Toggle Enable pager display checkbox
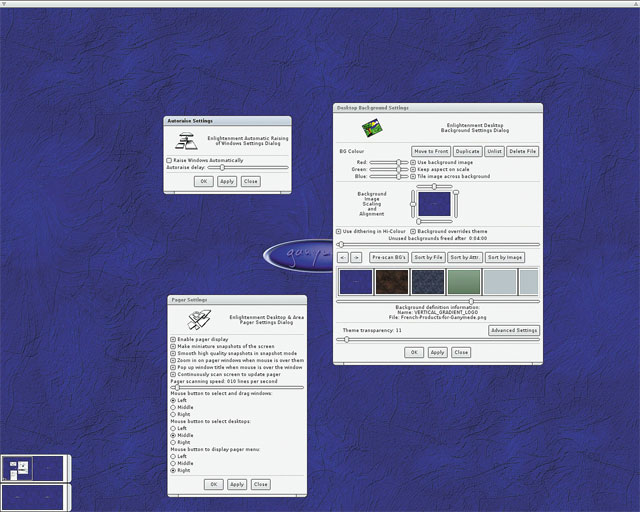The image size is (640, 512). (173, 339)
